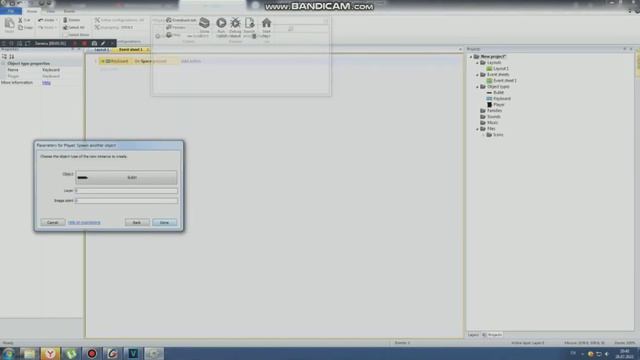This screenshot has height=360, width=640.
Task: Click the Undo arrow in the ribbon
Action: coord(41,20)
